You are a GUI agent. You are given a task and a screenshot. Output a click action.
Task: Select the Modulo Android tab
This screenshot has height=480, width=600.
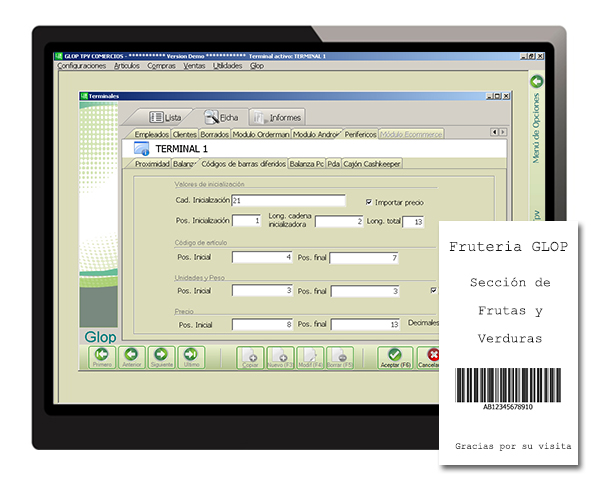point(316,134)
